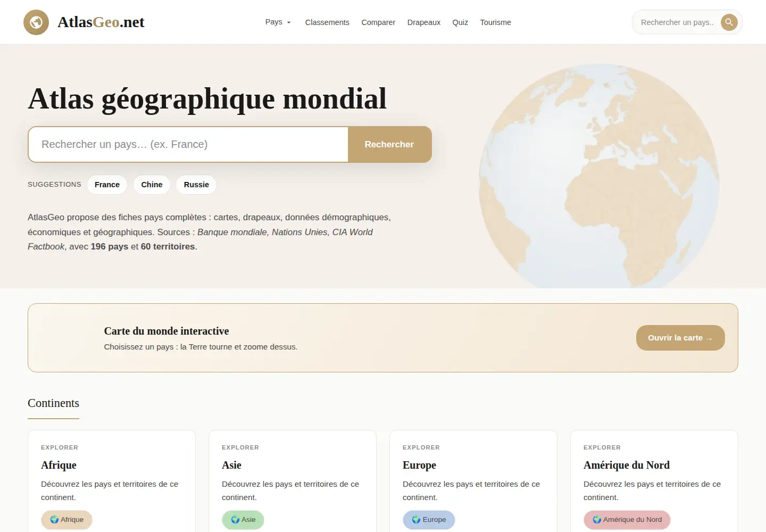Click 'Carte du monde interactive' heading
This screenshot has height=532, width=766.
(166, 331)
